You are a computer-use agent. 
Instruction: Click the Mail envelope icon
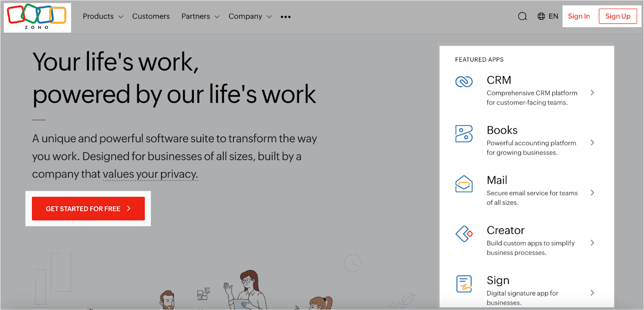coord(464,184)
